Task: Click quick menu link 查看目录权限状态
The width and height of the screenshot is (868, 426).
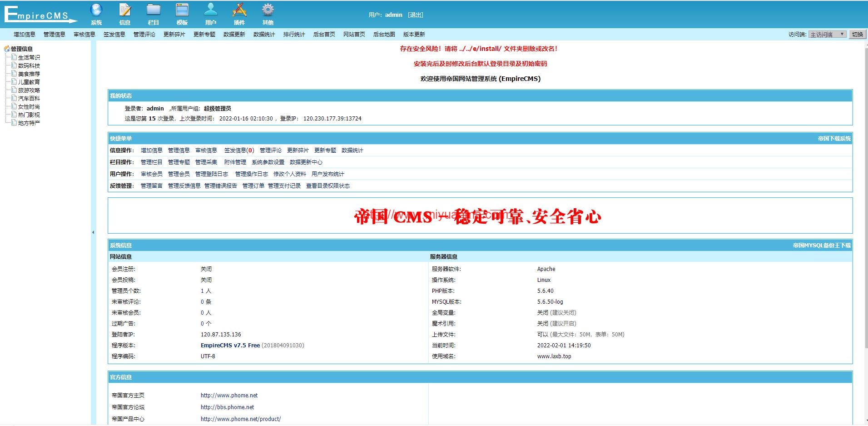Action: [328, 186]
